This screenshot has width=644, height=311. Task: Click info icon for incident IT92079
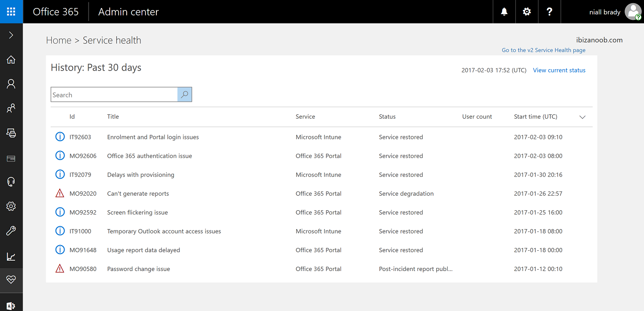(60, 175)
